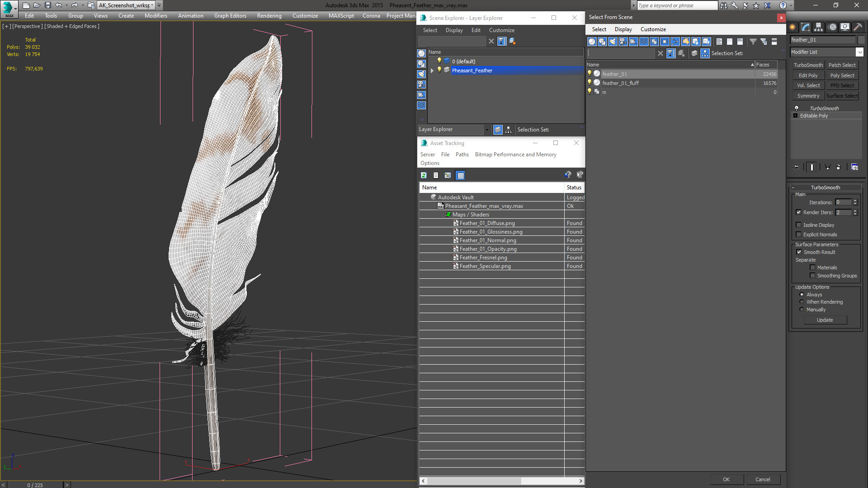Image resolution: width=868 pixels, height=488 pixels.
Task: Click the Refresh icon in Asset Tracking
Action: pos(424,175)
